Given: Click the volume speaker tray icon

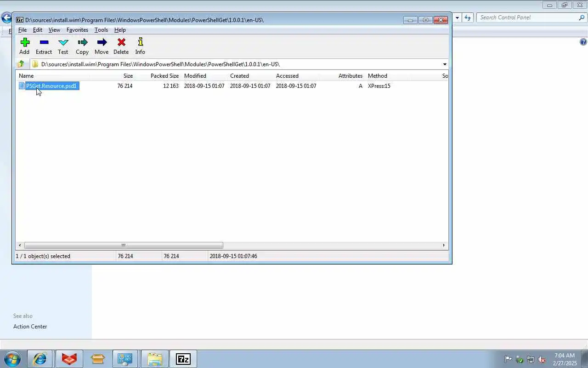Looking at the screenshot, I should pos(542,359).
